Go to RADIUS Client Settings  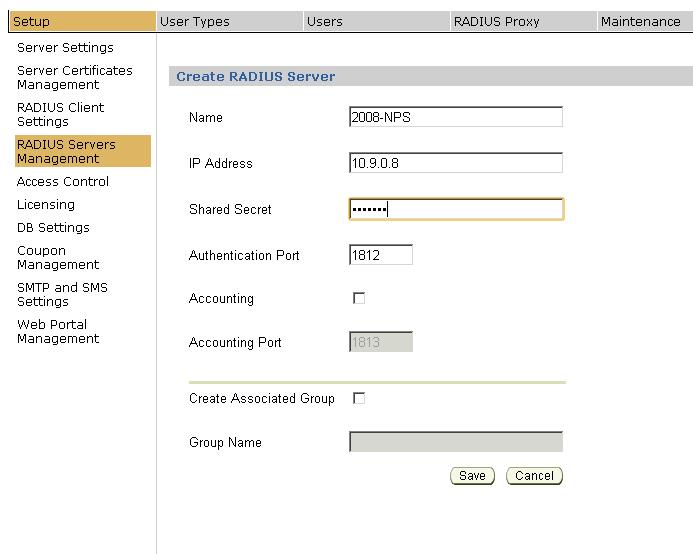coord(61,115)
